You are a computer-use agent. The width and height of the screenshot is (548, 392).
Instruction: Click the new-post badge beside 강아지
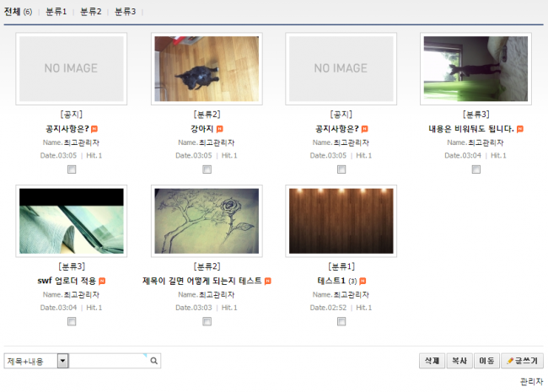219,129
